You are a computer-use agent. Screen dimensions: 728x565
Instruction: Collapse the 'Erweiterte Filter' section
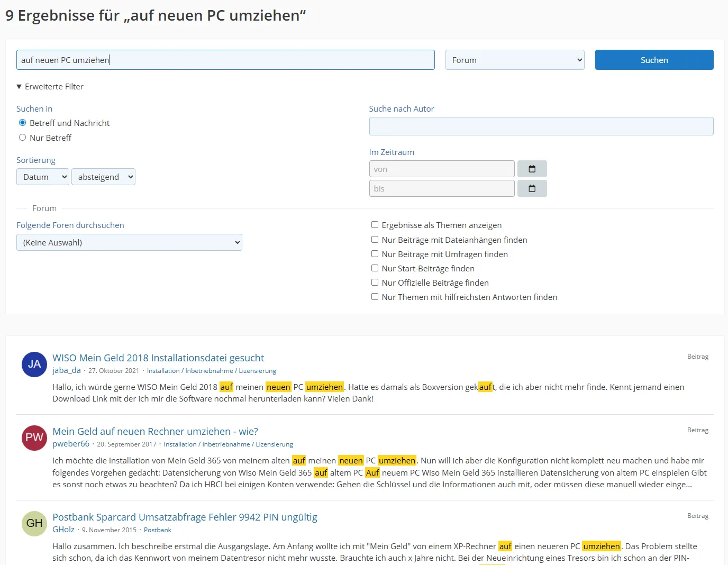50,87
